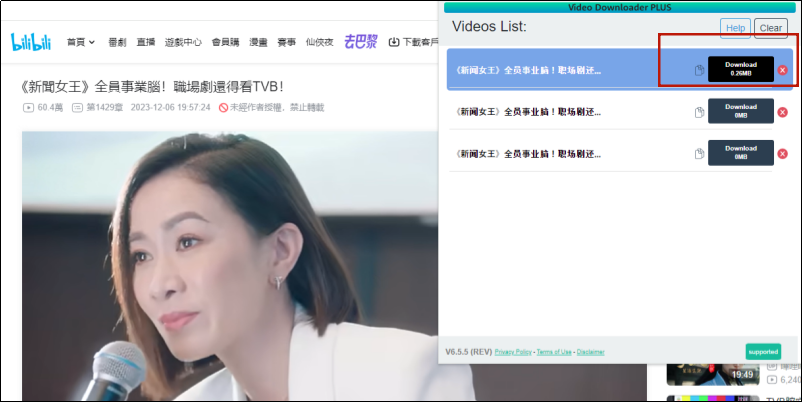The height and width of the screenshot is (403, 803).
Task: Open the 漫畫 section
Action: [x=258, y=43]
